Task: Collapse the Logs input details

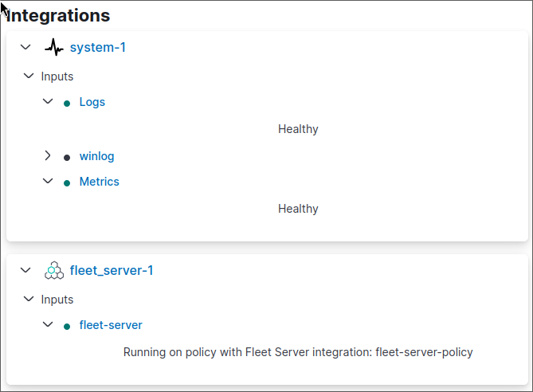Action: pos(48,101)
